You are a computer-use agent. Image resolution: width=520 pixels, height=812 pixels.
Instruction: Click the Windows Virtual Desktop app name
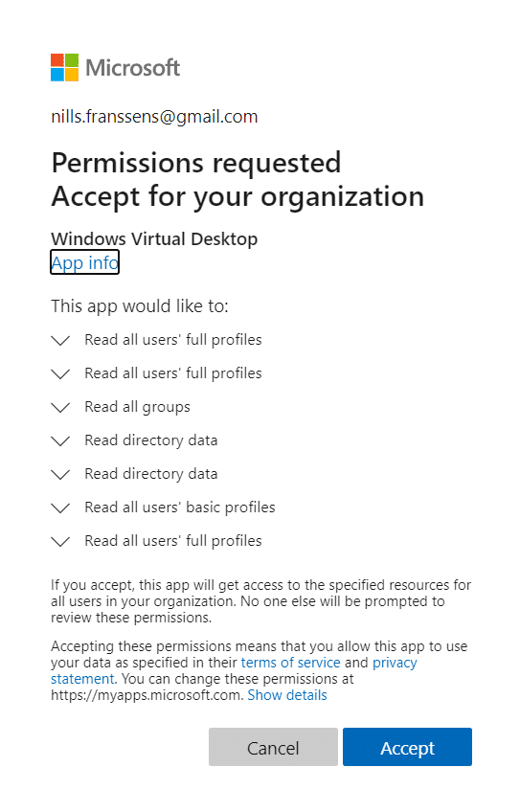click(x=154, y=238)
